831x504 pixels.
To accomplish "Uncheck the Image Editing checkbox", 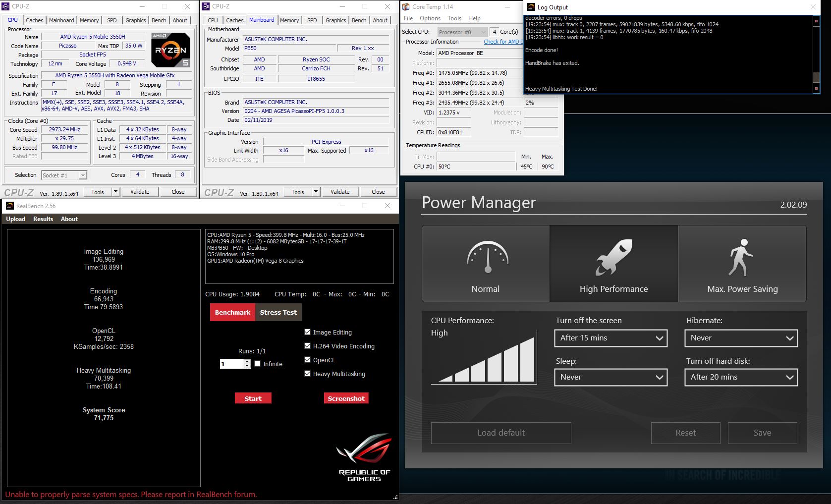I will pos(308,332).
